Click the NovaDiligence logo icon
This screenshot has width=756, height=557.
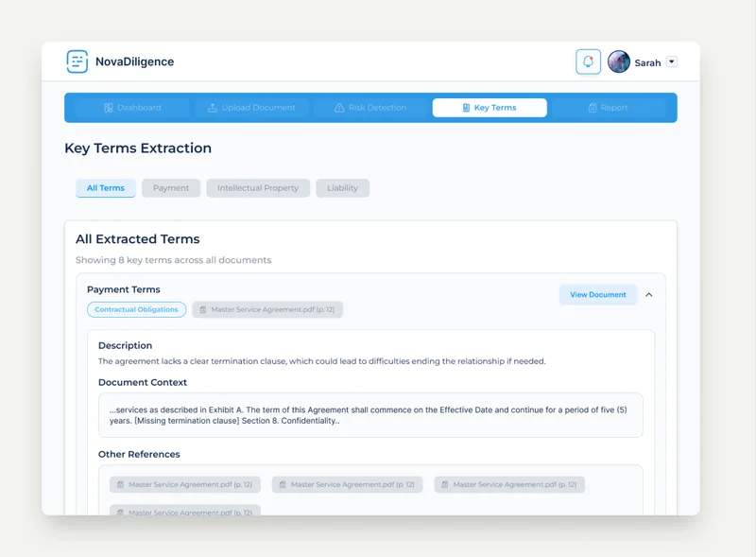[77, 61]
